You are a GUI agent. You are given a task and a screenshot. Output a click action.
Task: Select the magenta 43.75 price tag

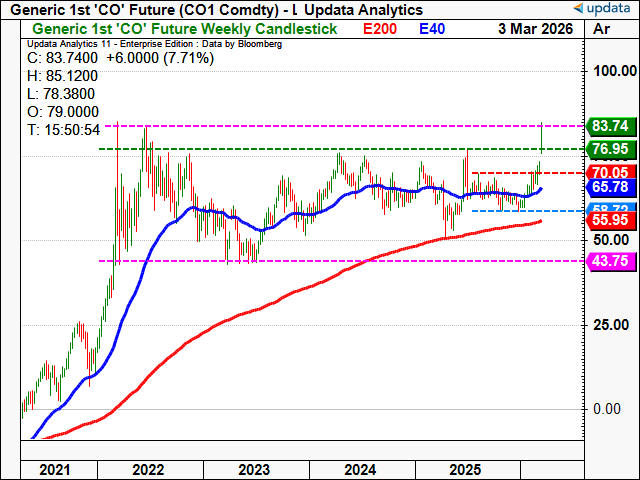tap(611, 261)
